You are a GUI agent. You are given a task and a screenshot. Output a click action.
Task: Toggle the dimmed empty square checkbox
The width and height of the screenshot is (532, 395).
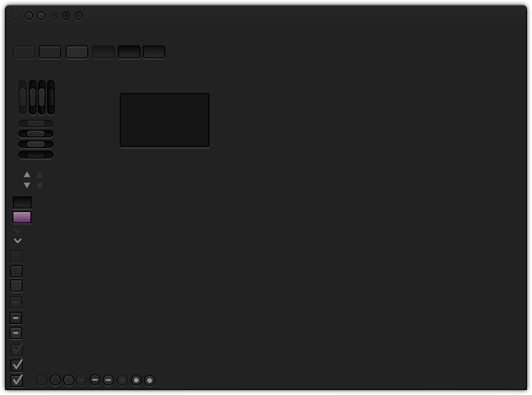[x=16, y=256]
